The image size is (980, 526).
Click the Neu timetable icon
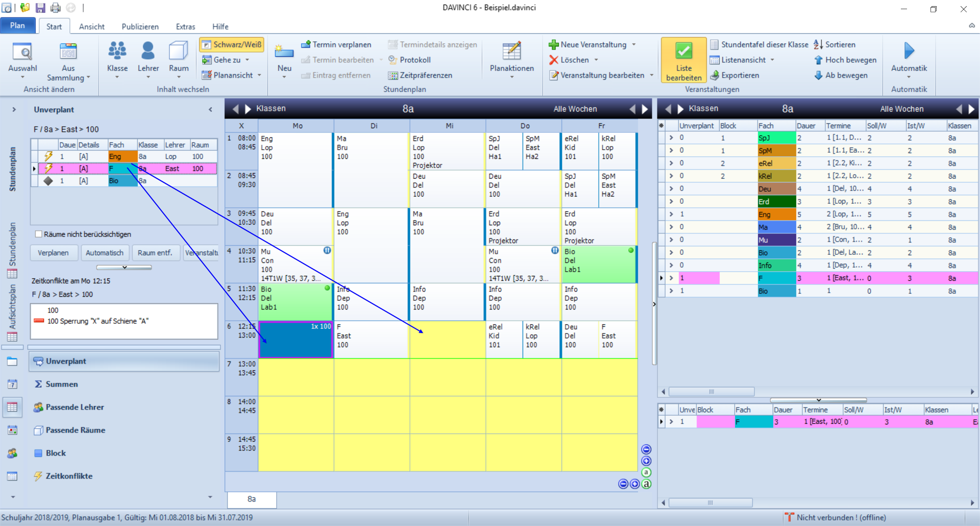[x=284, y=52]
